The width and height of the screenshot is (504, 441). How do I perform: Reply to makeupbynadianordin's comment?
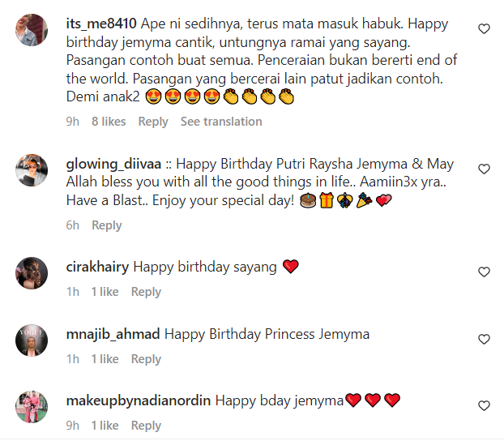pyautogui.click(x=146, y=426)
